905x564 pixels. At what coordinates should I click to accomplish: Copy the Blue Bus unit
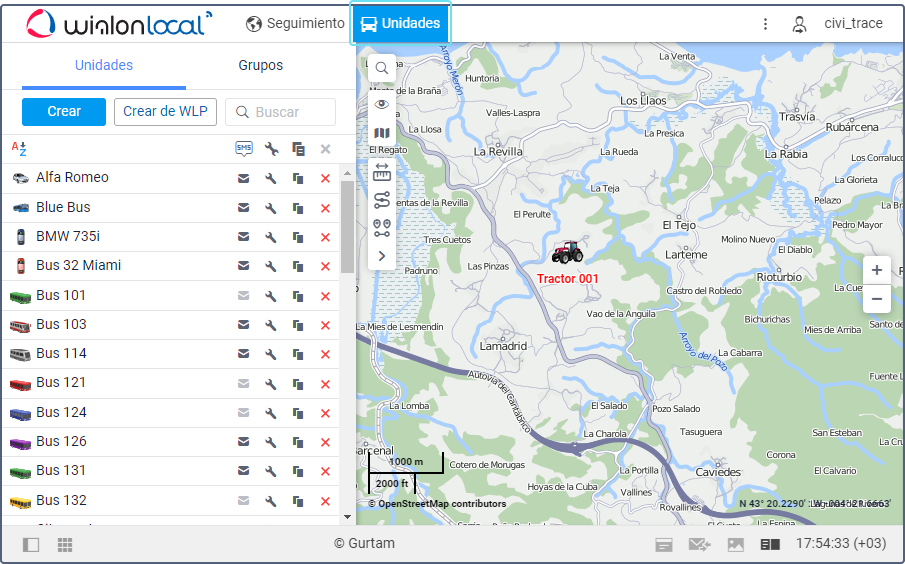(x=298, y=208)
